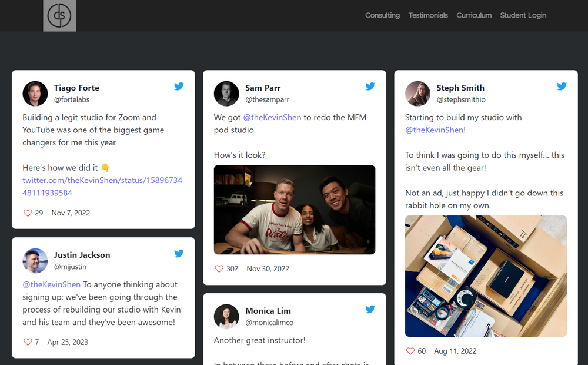
Task: Click the 302 likes count
Action: [x=232, y=269]
